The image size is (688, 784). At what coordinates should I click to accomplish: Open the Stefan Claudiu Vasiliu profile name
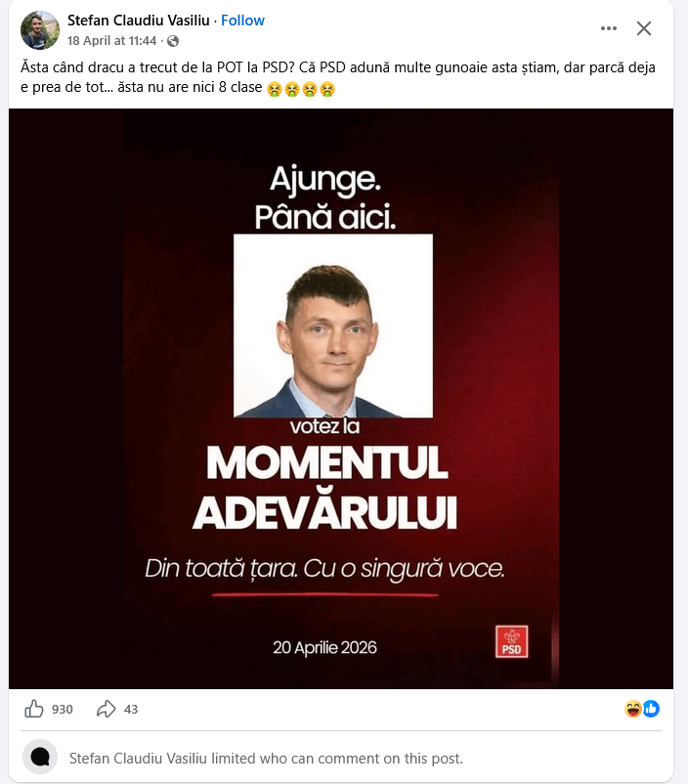coord(139,21)
